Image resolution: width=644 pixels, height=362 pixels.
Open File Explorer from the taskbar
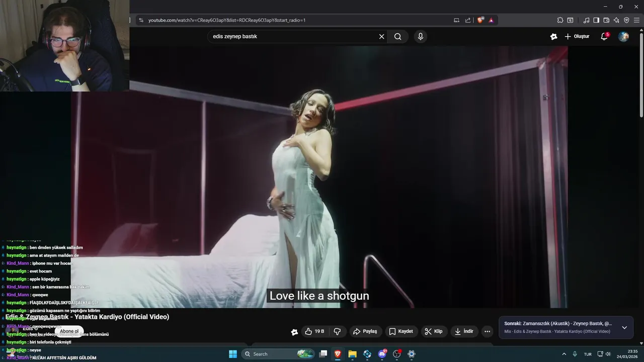tap(352, 354)
